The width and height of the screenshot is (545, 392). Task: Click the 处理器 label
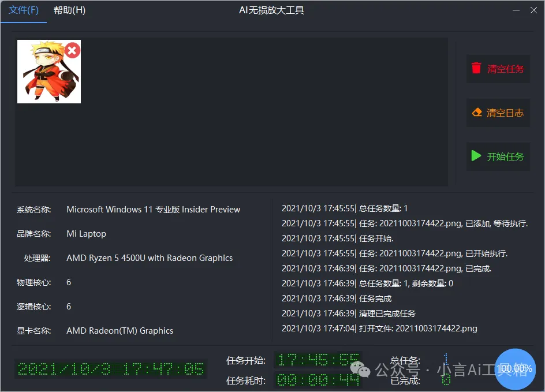coord(37,258)
